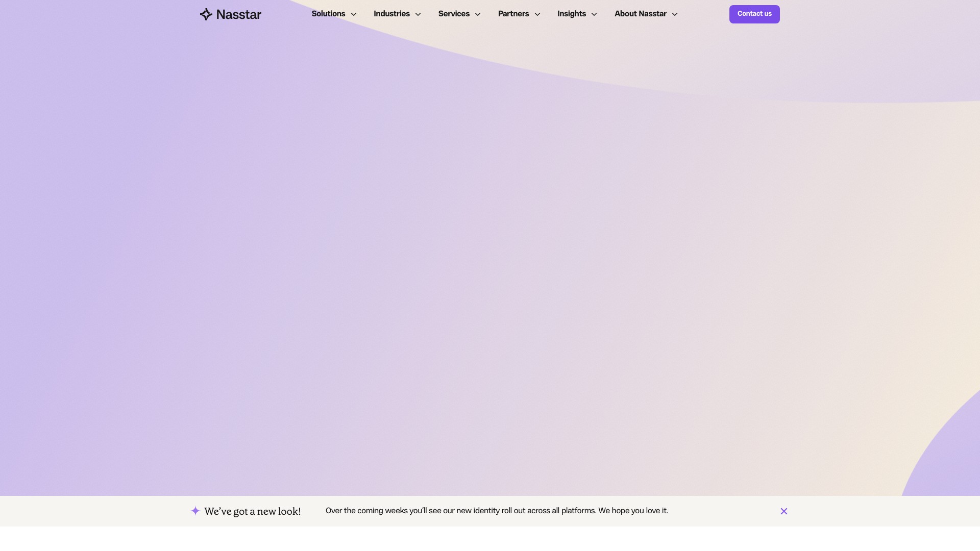Open the Services menu item
980x551 pixels.
pos(454,14)
